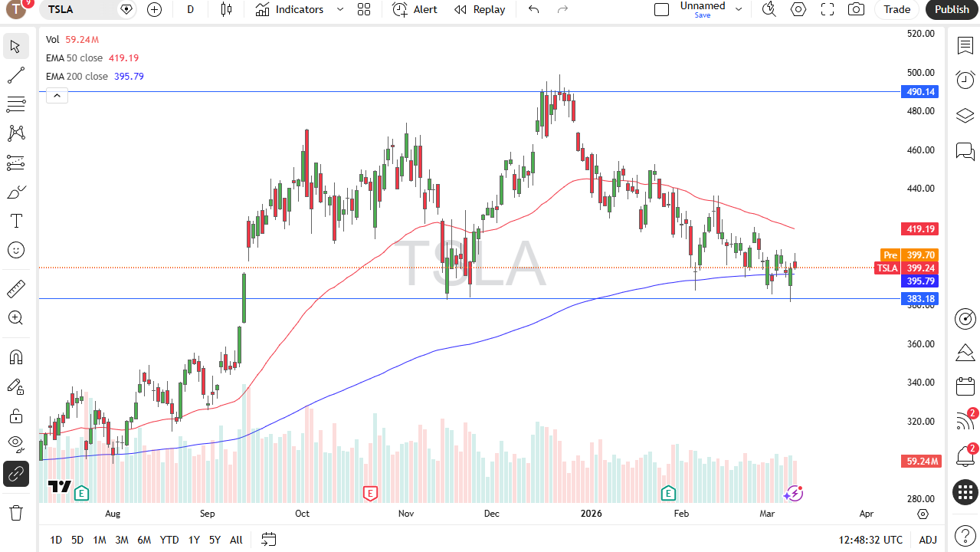This screenshot has width=980, height=552.
Task: Open the price scale settings gear
Action: (923, 514)
